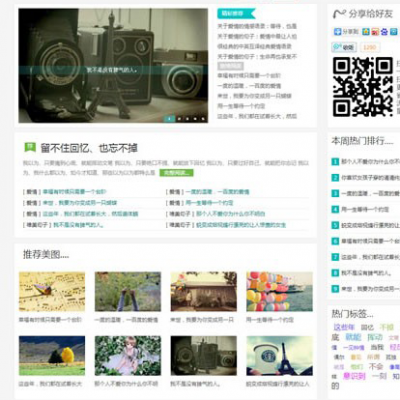Click the QR code image

[x=363, y=87]
